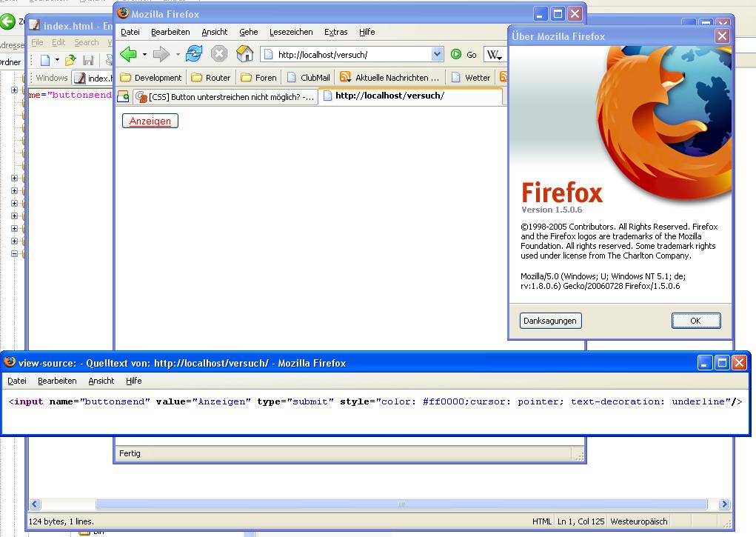Screen dimensions: 756x537
Task: Open the Router bookmarks folder
Action: 211,78
